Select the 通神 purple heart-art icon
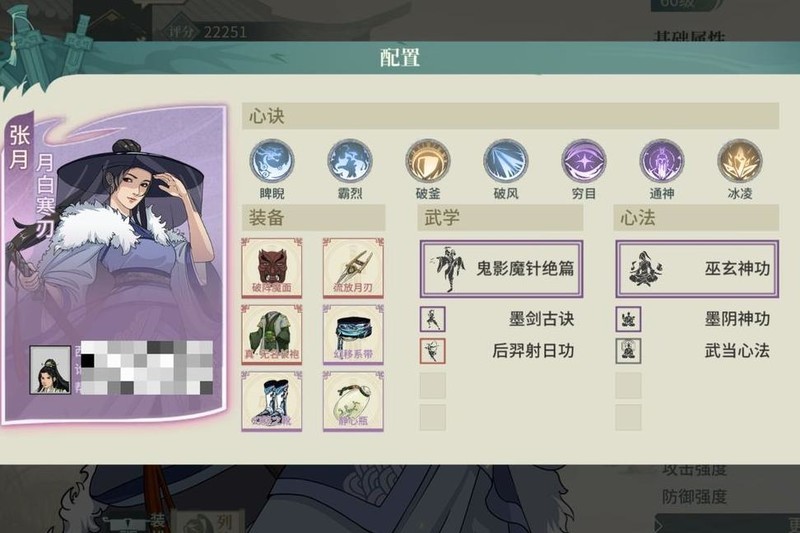800x533 pixels. 662,162
